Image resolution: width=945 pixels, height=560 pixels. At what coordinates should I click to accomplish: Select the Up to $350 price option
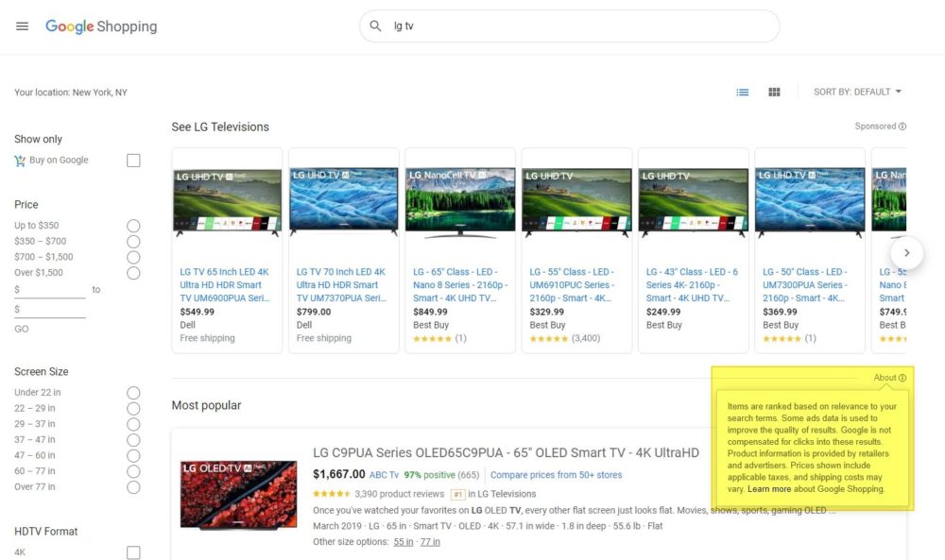click(x=134, y=226)
